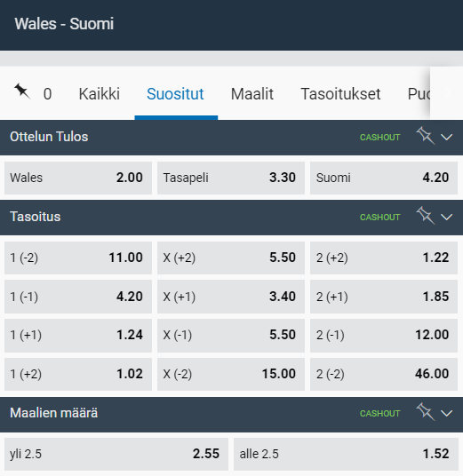Bet on alle 2.5 goals

[346, 454]
